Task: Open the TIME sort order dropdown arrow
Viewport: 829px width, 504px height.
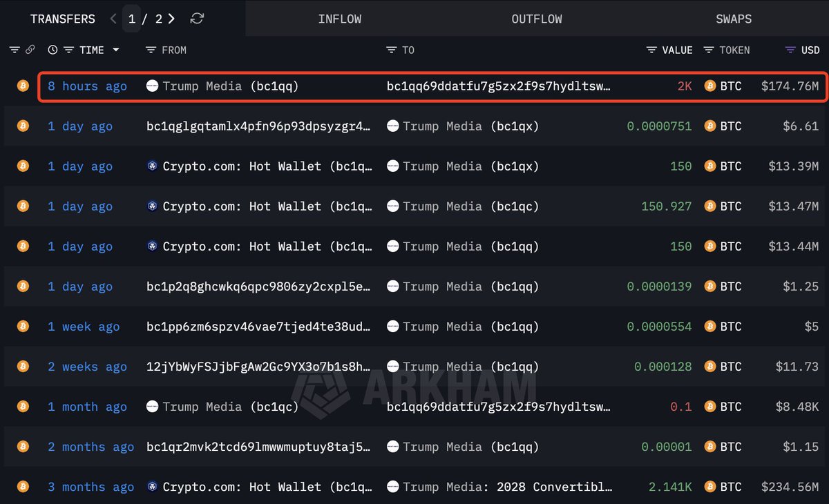Action: [115, 50]
